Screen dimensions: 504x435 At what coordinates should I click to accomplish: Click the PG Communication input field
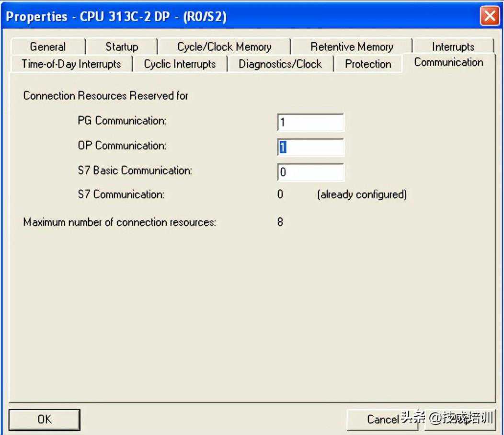tap(310, 123)
